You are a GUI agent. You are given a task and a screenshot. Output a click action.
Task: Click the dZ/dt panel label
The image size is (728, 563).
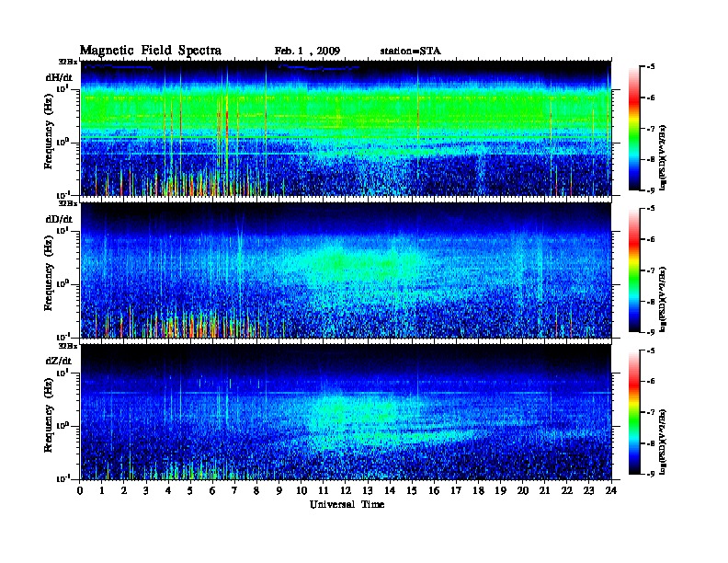59,361
